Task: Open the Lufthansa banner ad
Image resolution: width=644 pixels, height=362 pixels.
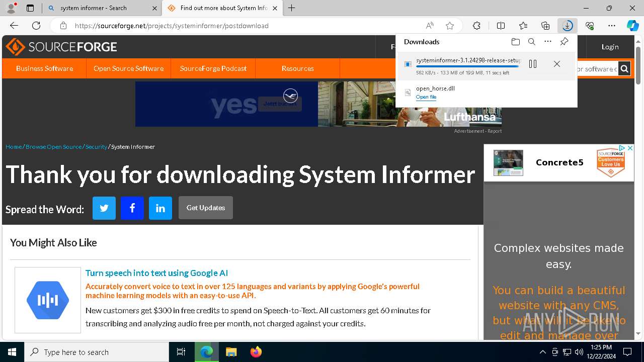Action: pyautogui.click(x=318, y=104)
